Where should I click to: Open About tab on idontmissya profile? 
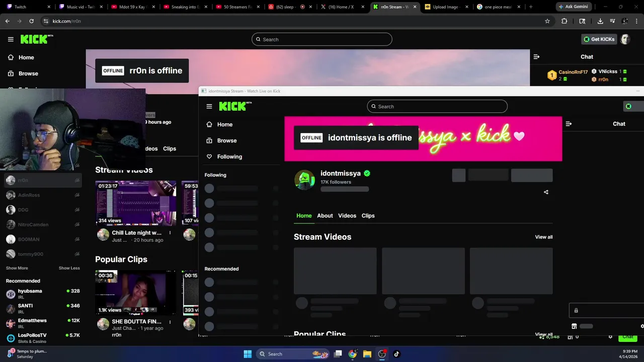[325, 216]
